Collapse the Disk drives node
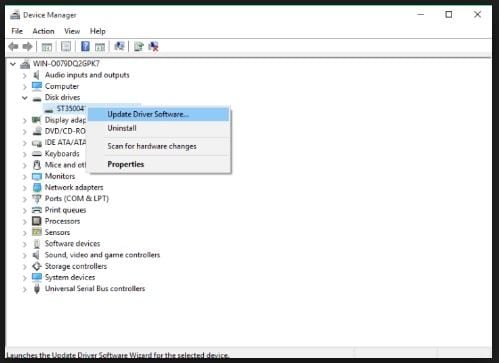499x363 pixels. click(24, 98)
